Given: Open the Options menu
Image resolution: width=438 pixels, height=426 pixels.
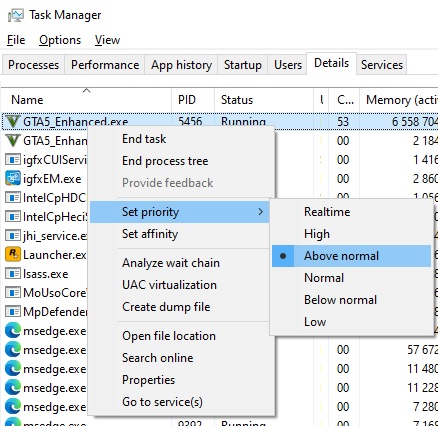Looking at the screenshot, I should click(60, 40).
